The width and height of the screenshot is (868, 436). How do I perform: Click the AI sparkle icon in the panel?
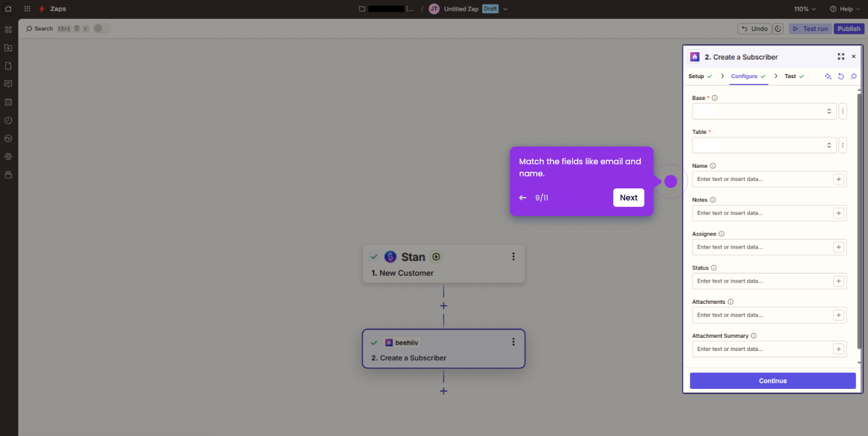click(x=828, y=76)
